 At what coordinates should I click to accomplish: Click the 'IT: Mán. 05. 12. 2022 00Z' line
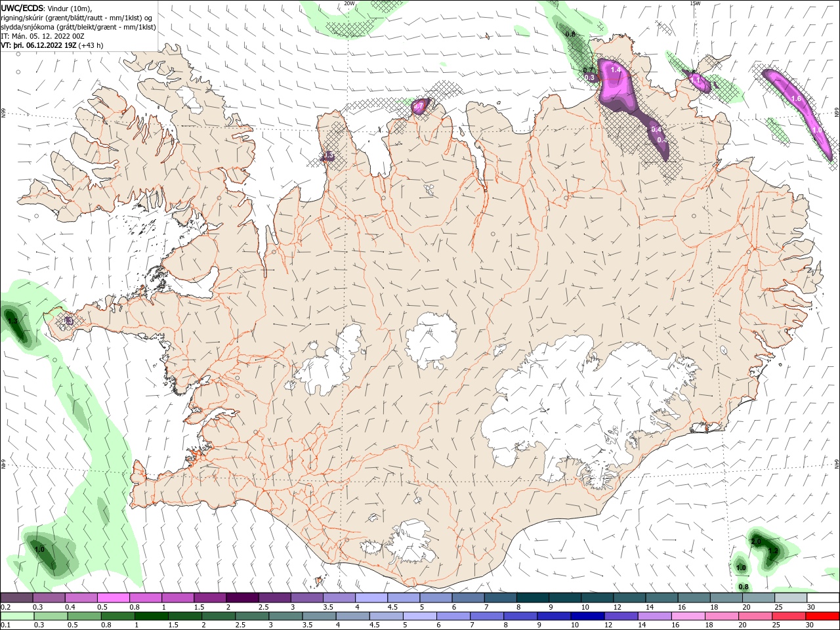[x=43, y=36]
